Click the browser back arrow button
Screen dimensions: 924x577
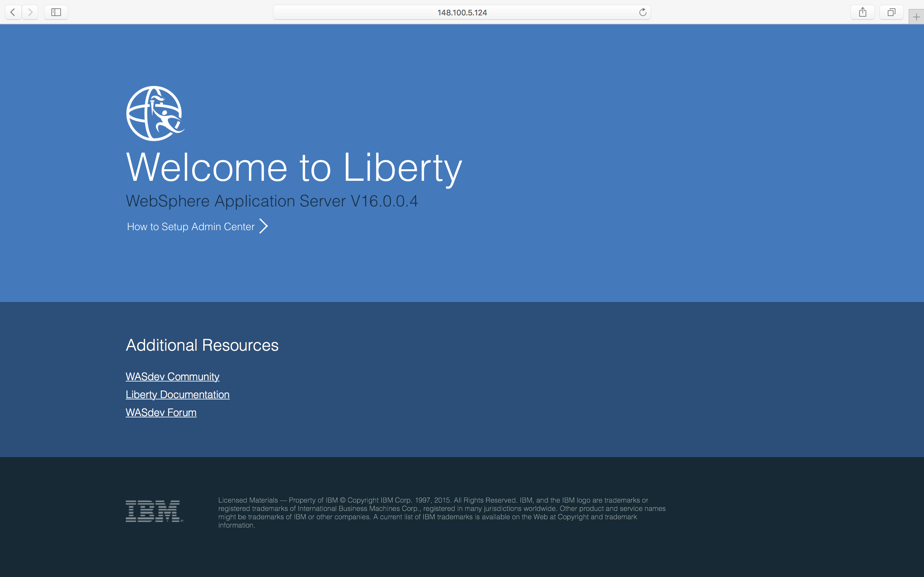[13, 12]
